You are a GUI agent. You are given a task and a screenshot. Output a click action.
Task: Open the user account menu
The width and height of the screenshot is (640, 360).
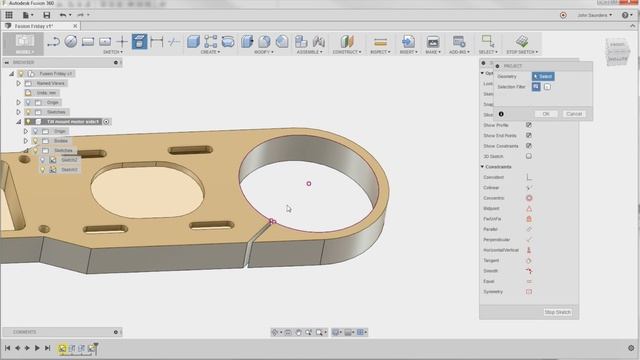(x=595, y=16)
